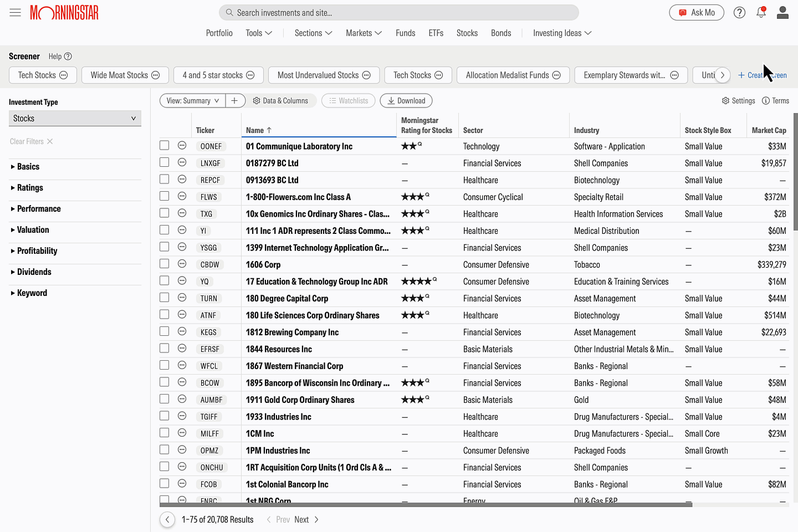Viewport: 798px width, 532px height.
Task: Focus the Search investments and site field
Action: (399, 12)
